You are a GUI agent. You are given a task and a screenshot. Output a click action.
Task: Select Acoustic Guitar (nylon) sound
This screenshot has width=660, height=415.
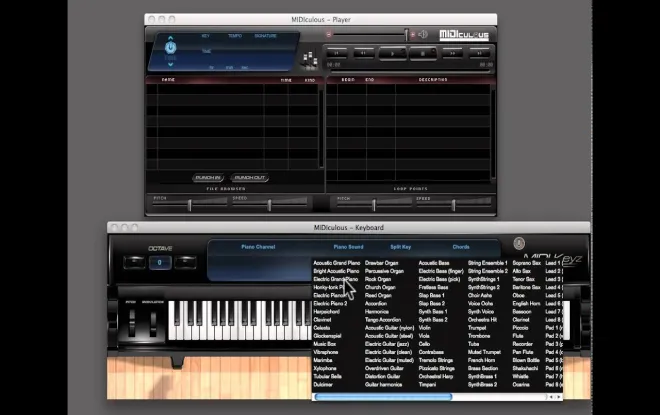point(389,328)
